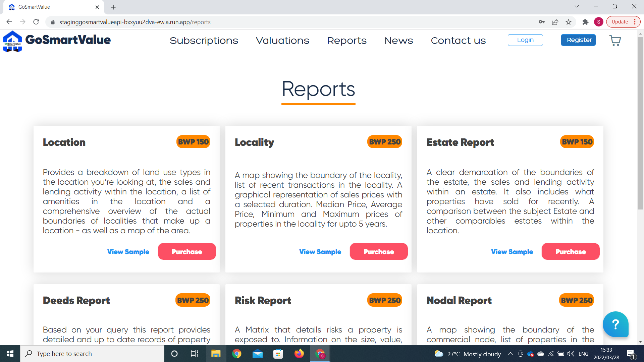Viewport: 644px width, 362px height.
Task: Open the saved passwords key icon
Action: pyautogui.click(x=541, y=22)
